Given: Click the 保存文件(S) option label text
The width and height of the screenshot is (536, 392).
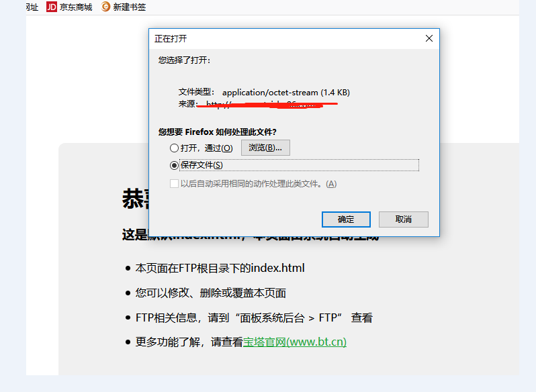Looking at the screenshot, I should pyautogui.click(x=202, y=165).
